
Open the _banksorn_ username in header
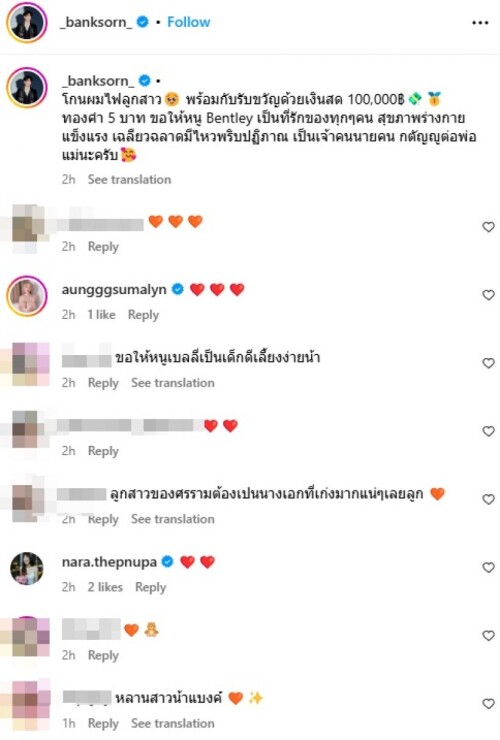(x=96, y=22)
